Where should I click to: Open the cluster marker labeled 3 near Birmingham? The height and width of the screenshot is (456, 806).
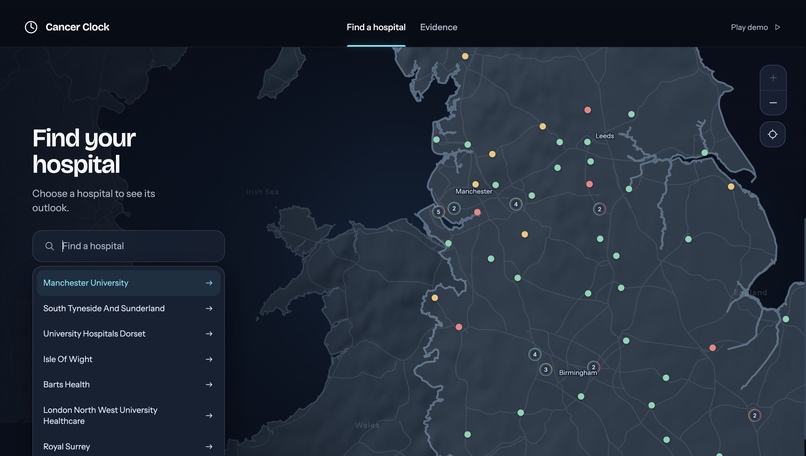tap(545, 369)
